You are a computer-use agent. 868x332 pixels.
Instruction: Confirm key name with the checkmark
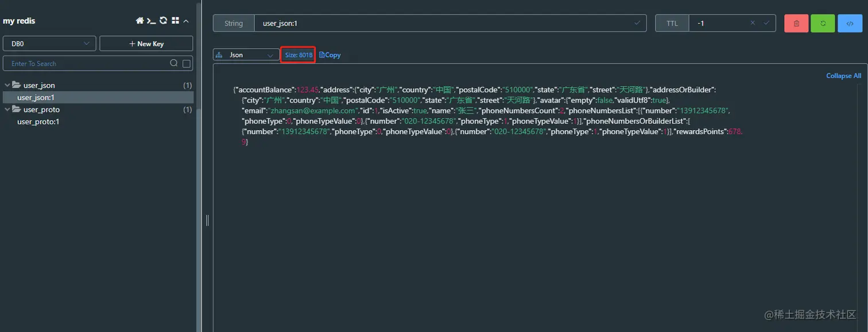coord(637,23)
